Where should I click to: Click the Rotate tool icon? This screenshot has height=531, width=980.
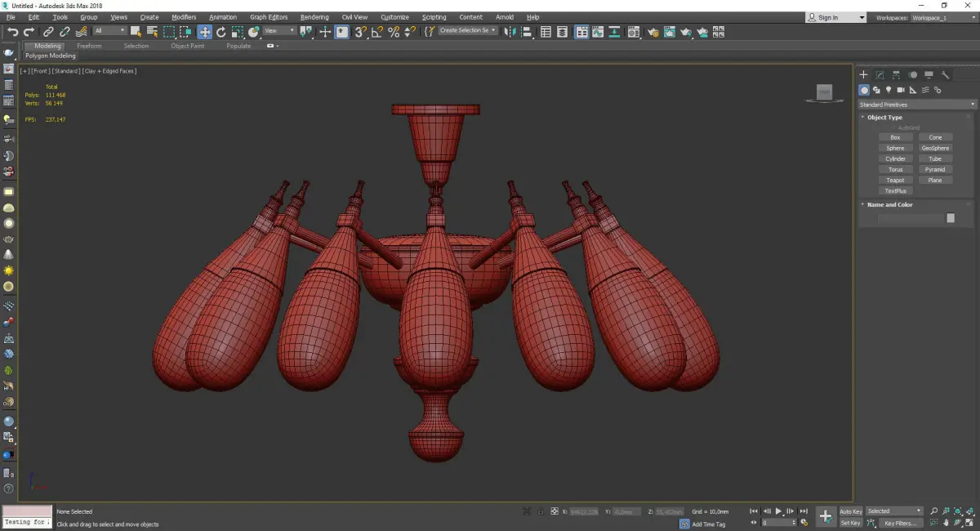tap(220, 32)
